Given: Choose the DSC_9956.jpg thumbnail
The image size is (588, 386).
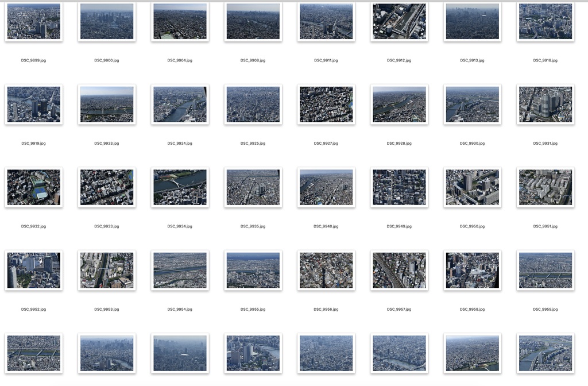Looking at the screenshot, I should point(326,270).
